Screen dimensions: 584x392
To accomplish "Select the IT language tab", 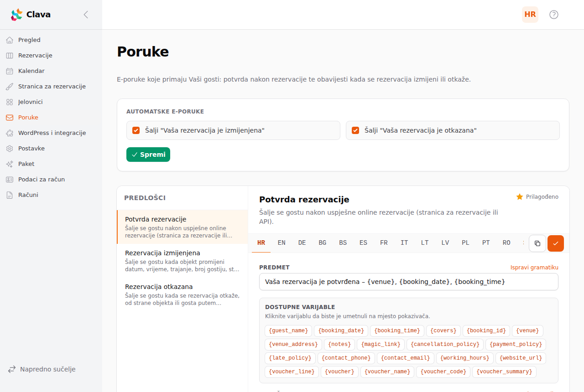I will (404, 243).
